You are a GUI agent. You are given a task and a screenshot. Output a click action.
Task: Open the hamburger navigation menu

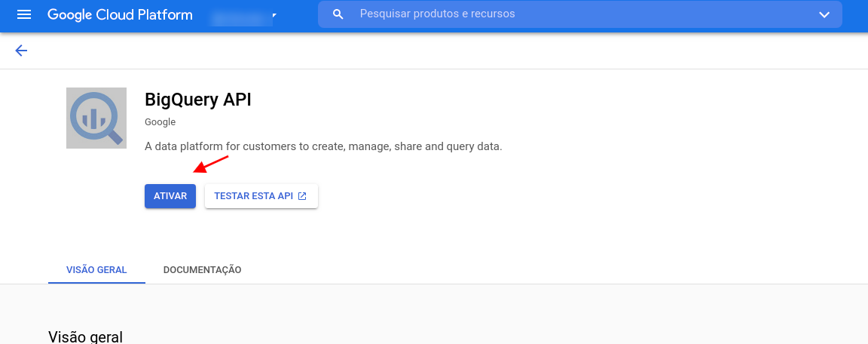24,14
